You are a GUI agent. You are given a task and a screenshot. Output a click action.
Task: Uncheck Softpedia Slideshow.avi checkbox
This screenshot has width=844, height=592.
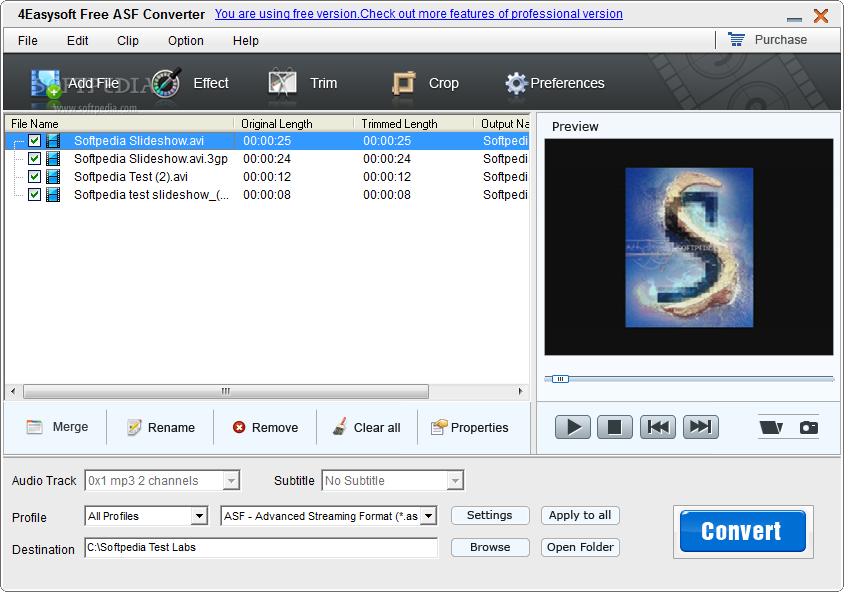[x=34, y=141]
